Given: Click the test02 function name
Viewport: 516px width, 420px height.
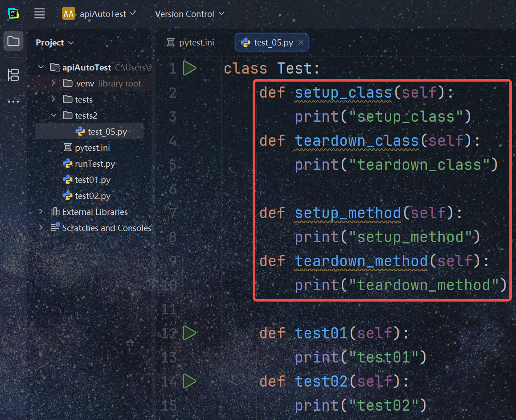Looking at the screenshot, I should pos(321,382).
